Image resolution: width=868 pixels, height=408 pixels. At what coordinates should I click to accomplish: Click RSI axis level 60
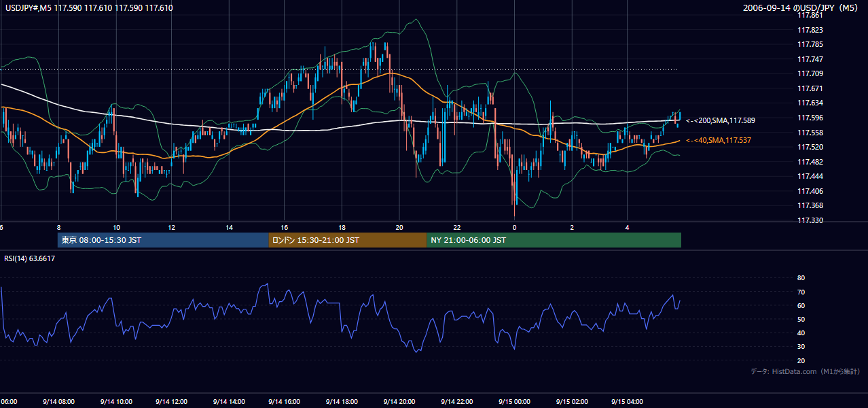[801, 305]
